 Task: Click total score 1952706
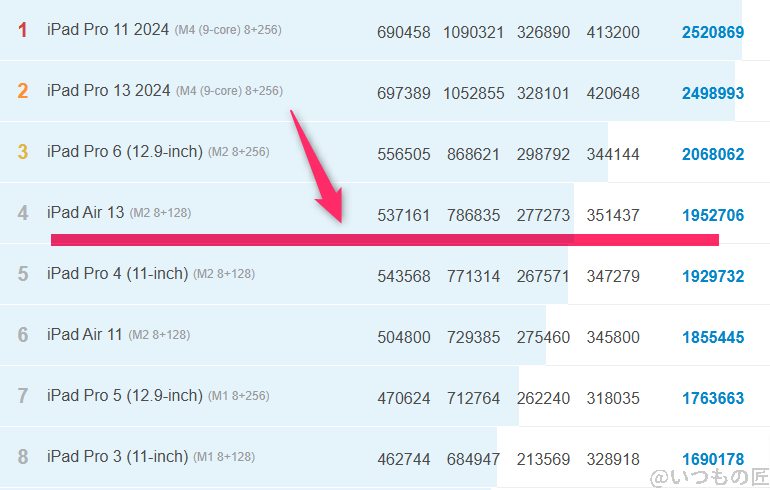coord(713,215)
